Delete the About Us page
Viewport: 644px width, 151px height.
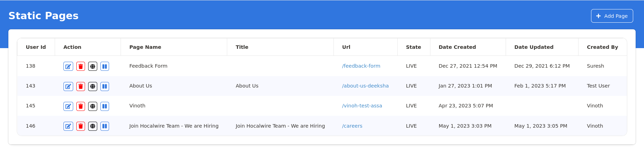click(80, 86)
